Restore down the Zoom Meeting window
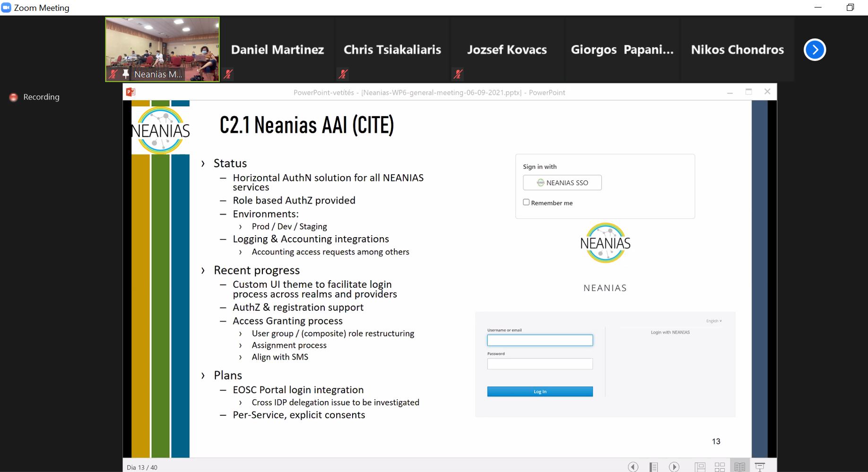This screenshot has height=472, width=868. (850, 8)
